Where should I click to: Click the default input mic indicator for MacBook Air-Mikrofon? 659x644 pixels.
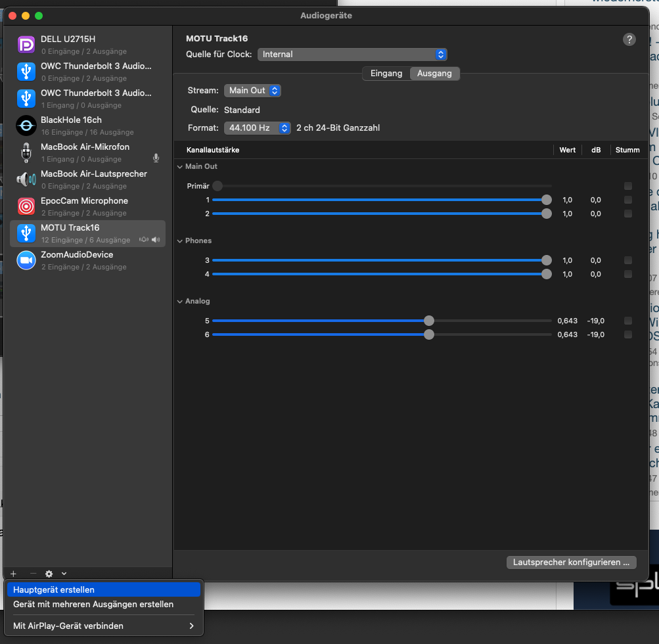[156, 158]
